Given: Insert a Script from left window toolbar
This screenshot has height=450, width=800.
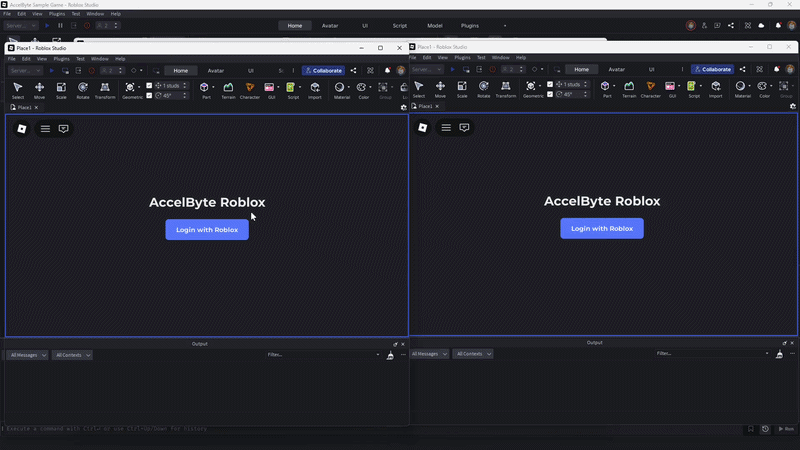Looking at the screenshot, I should (293, 90).
